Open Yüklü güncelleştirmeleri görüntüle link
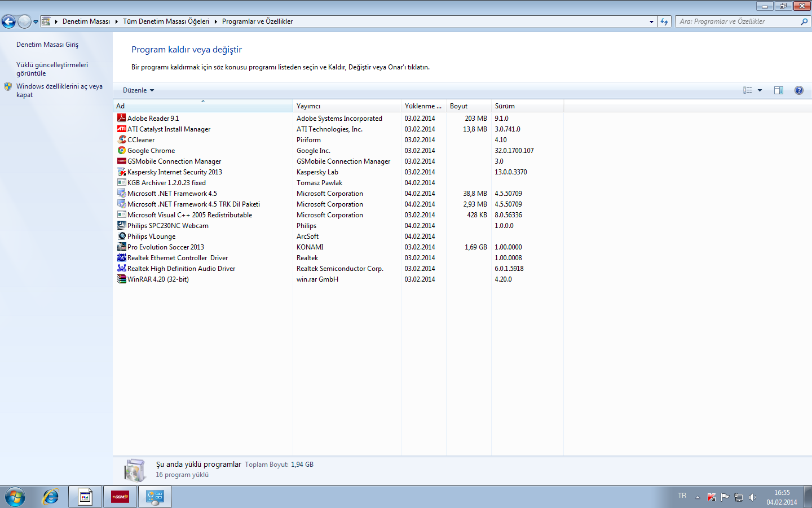The image size is (812, 508). coord(52,69)
